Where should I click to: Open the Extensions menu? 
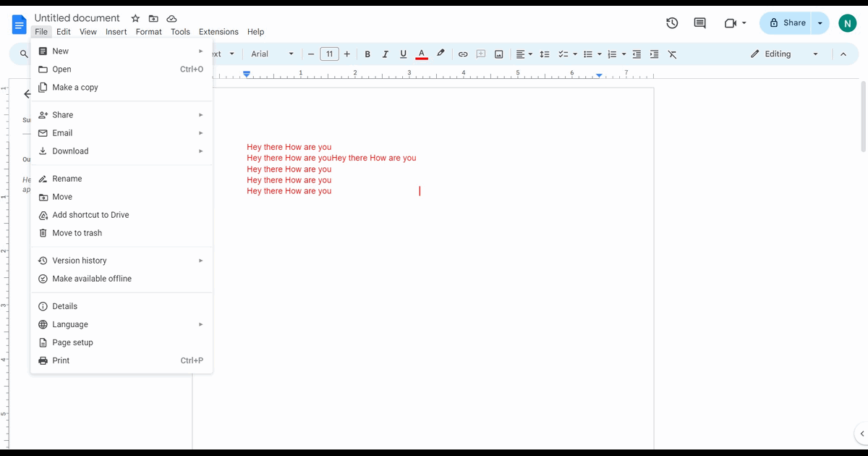click(218, 32)
